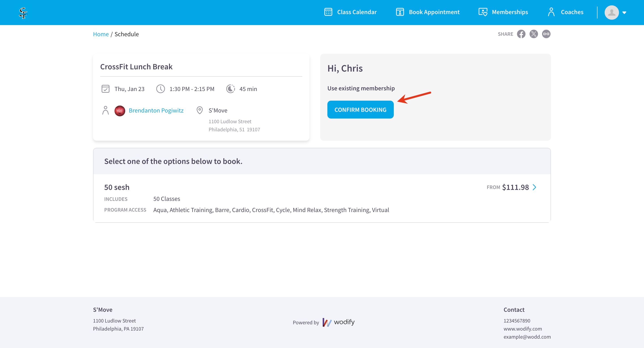Go to the Memberships page

pyautogui.click(x=503, y=12)
